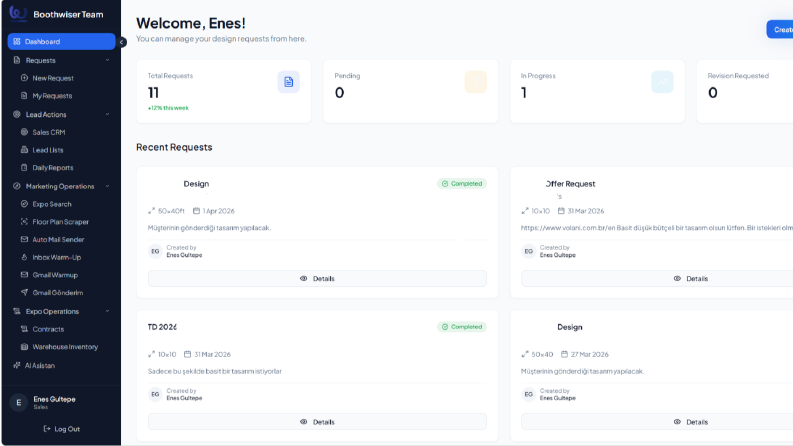Screen dimensions: 793x446
Task: Click the Marketing Operations section icon
Action: 17,186
